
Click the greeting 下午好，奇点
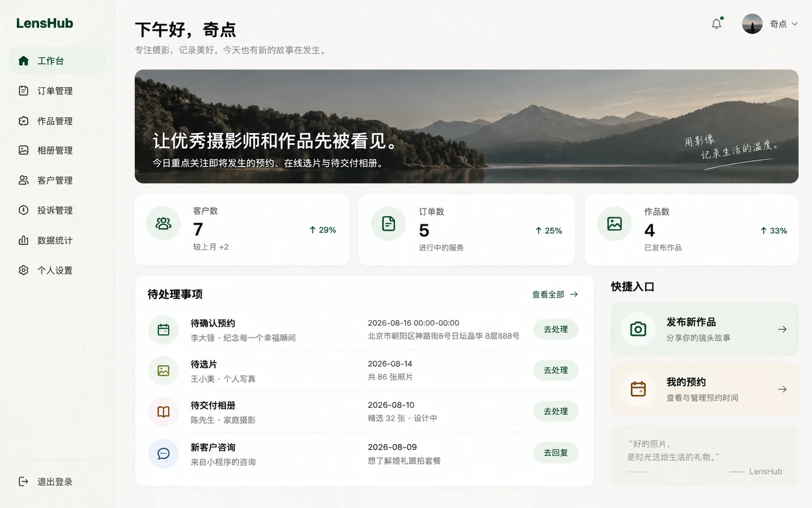pyautogui.click(x=185, y=30)
